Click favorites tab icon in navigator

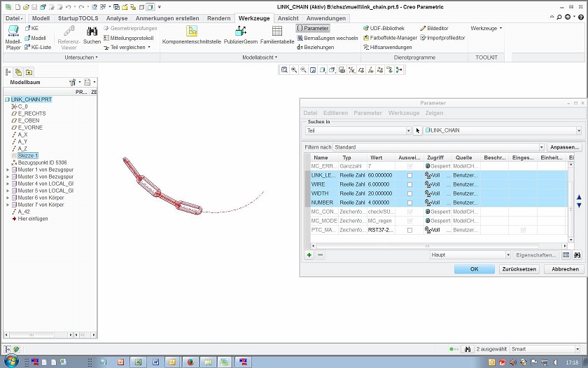[x=29, y=72]
